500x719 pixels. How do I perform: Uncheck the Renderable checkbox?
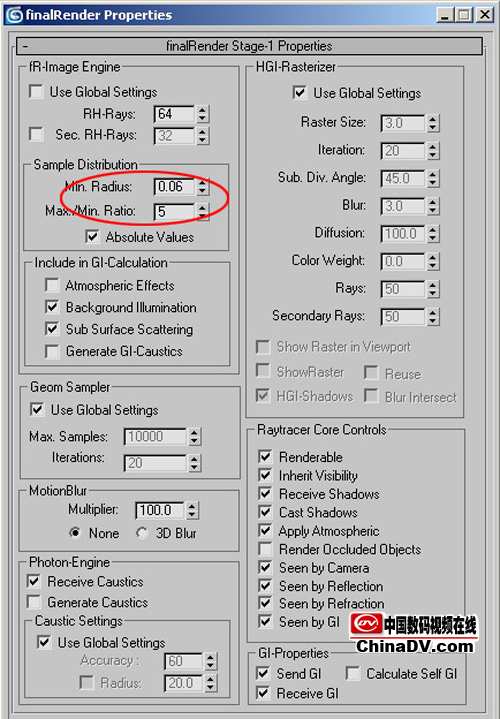tap(265, 456)
